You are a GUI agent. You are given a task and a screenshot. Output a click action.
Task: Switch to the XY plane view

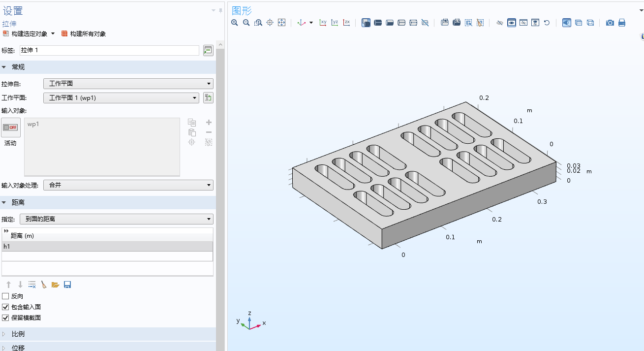click(323, 23)
